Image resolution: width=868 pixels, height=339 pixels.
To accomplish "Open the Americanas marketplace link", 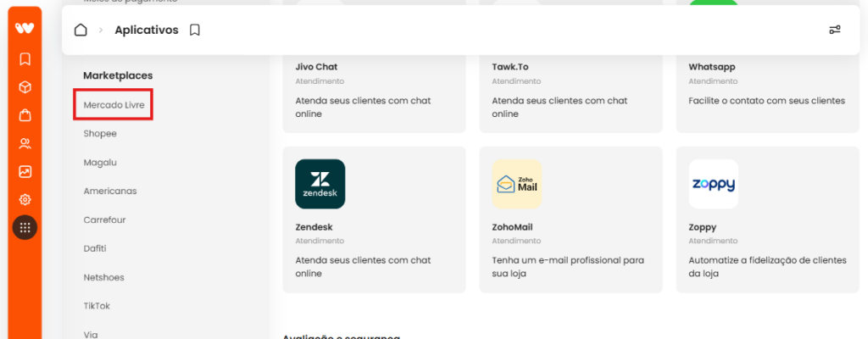I will click(110, 191).
